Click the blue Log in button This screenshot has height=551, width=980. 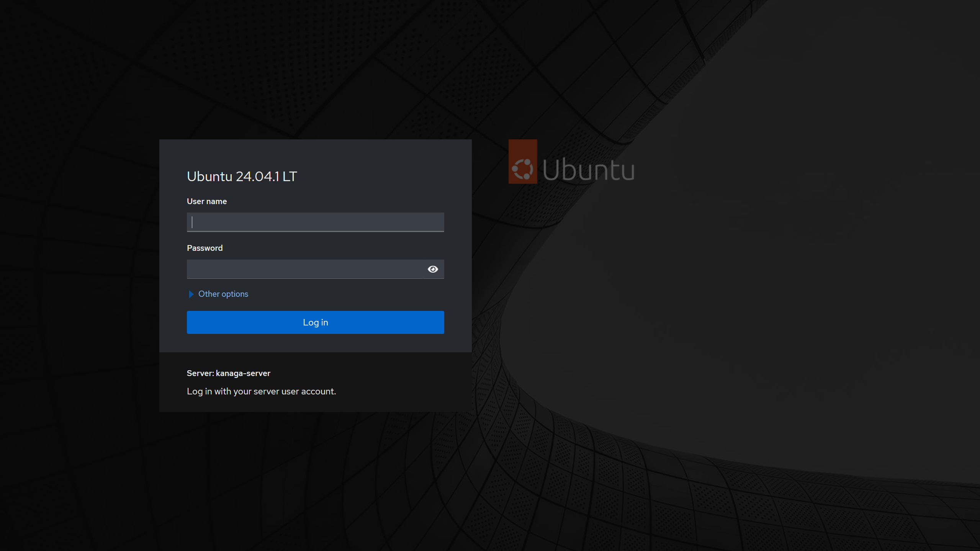coord(315,322)
